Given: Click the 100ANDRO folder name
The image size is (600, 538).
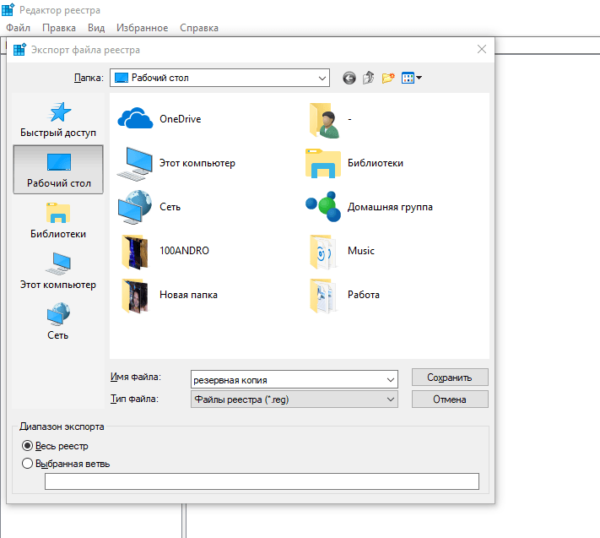Looking at the screenshot, I should point(184,251).
